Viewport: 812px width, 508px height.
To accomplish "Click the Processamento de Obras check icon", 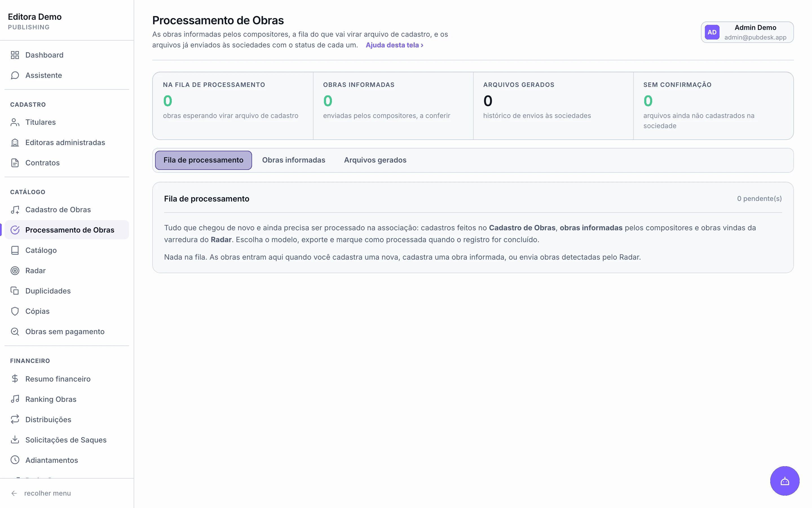I will click(x=15, y=230).
